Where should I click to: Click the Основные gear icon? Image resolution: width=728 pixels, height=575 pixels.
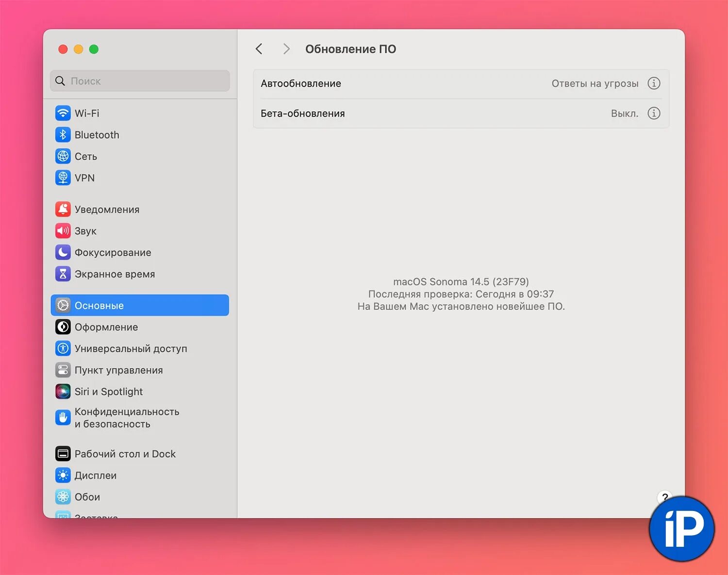click(63, 305)
